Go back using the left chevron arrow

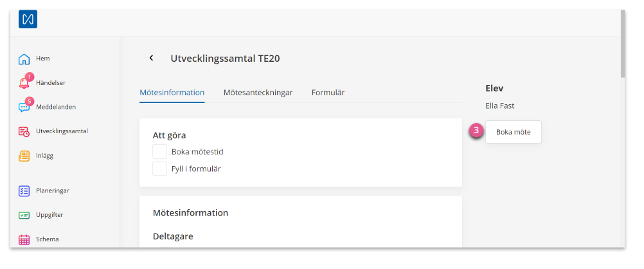(151, 58)
